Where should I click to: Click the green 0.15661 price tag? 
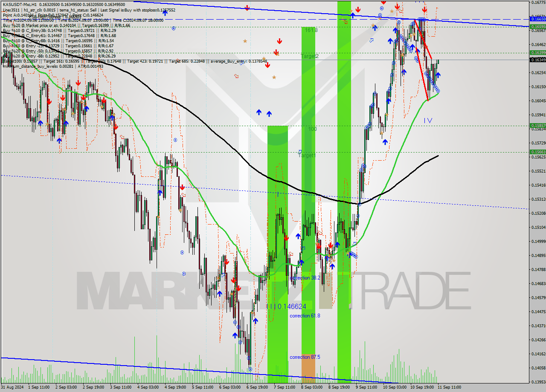click(x=537, y=152)
